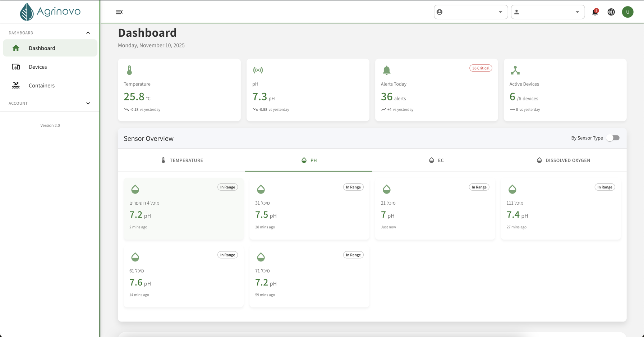This screenshot has height=337, width=644.
Task: Enable the By Sensor Type toggle
Action: click(x=613, y=138)
